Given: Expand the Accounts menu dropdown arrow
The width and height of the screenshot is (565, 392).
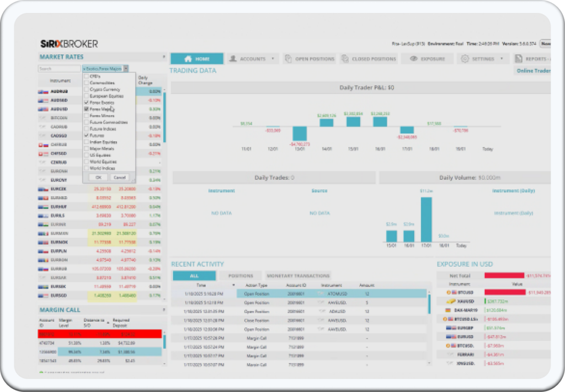Looking at the screenshot, I should click(x=272, y=59).
